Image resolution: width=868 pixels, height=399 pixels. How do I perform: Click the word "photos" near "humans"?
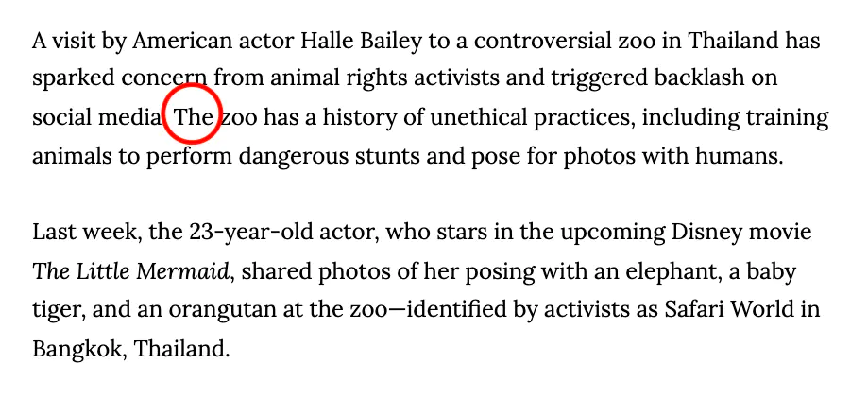tap(599, 157)
